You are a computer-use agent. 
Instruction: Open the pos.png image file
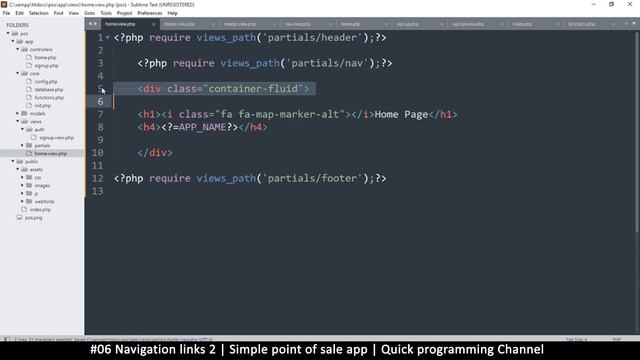pos(33,218)
